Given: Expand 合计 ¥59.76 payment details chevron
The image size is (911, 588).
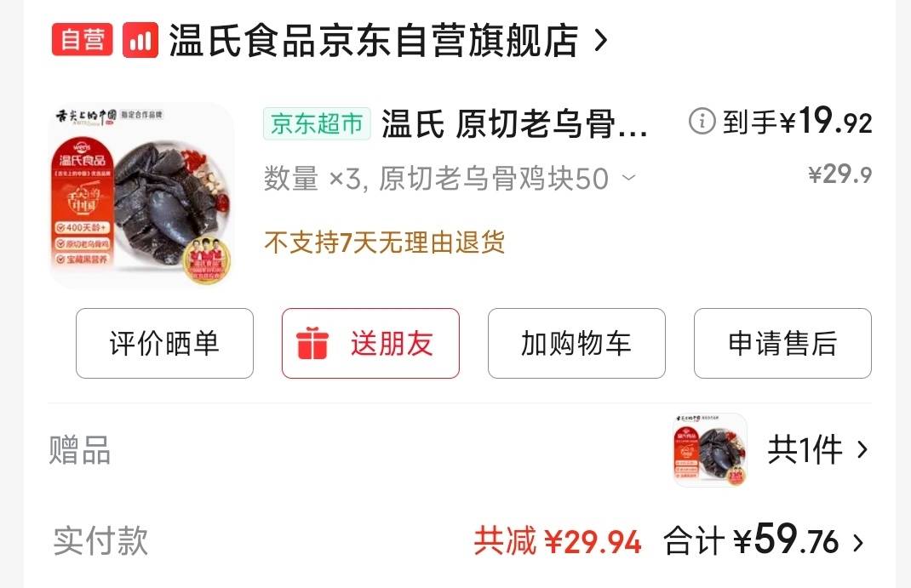Looking at the screenshot, I should [x=858, y=543].
